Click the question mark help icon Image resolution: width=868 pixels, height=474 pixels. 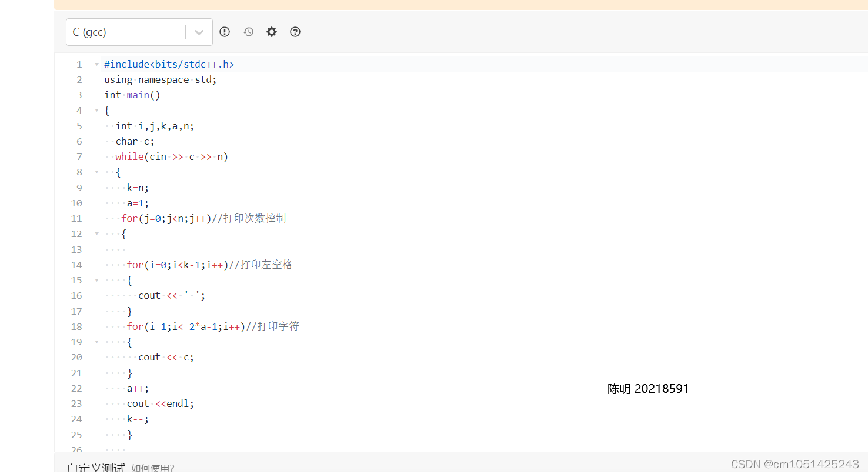point(295,32)
